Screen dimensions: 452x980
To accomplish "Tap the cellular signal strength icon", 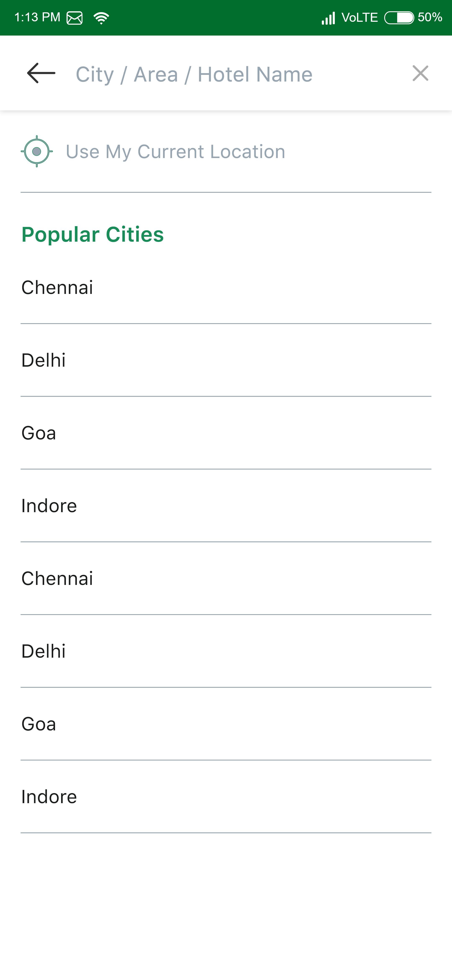I will click(328, 18).
